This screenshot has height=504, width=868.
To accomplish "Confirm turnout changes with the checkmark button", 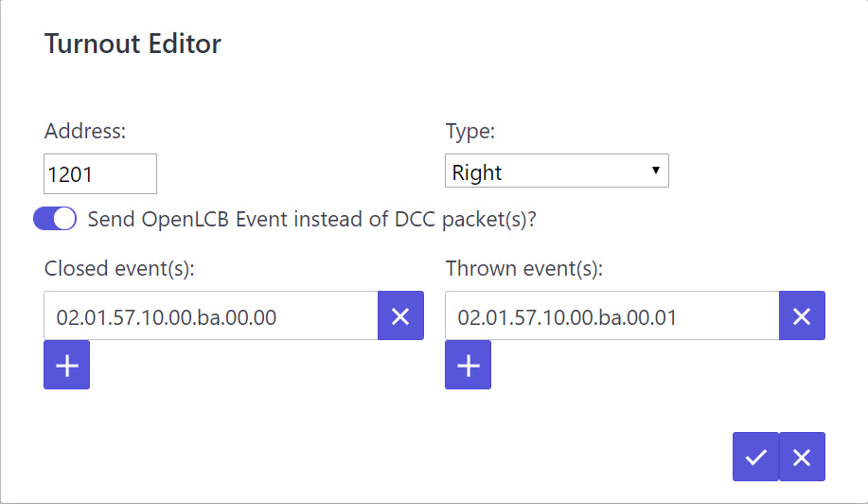I will click(755, 457).
